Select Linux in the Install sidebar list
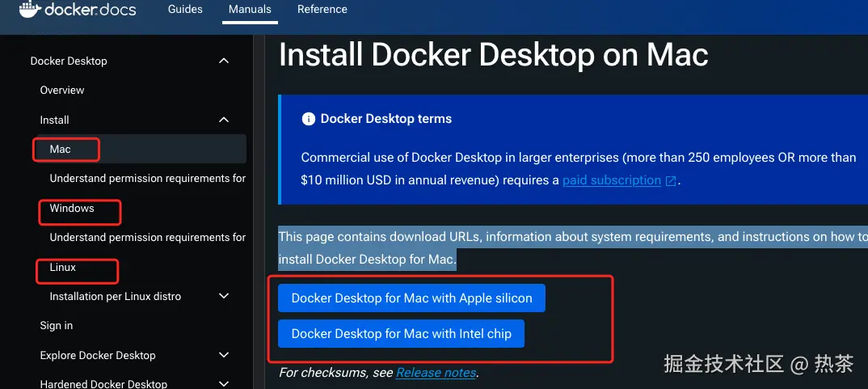The height and width of the screenshot is (389, 868). point(62,267)
